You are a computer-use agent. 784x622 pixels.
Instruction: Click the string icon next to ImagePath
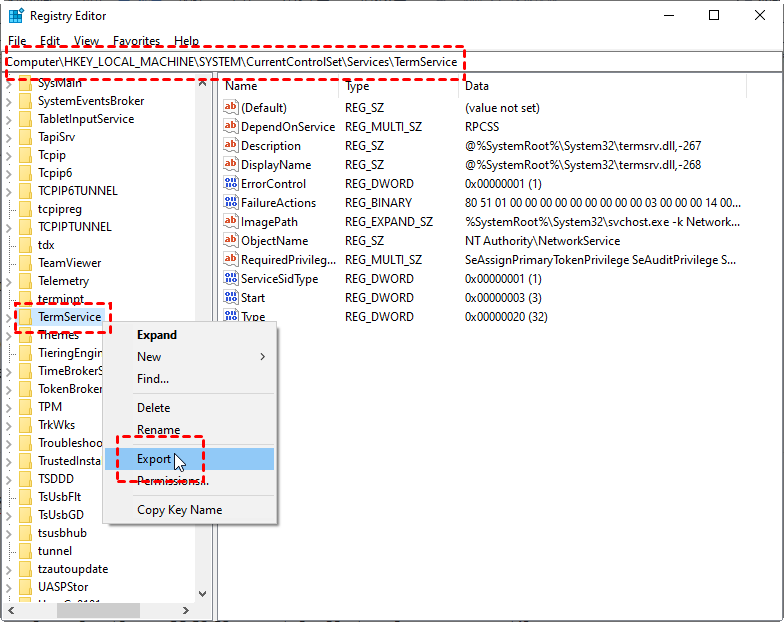point(230,222)
